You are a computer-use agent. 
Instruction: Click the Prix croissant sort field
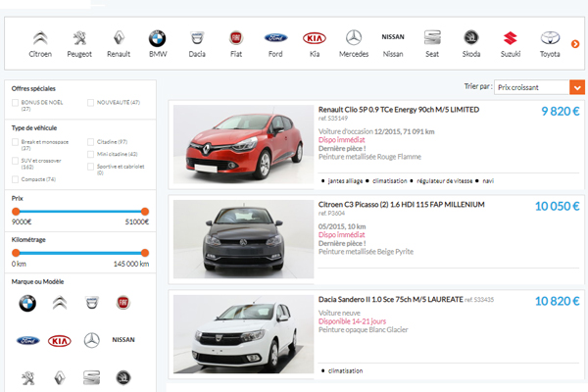(x=532, y=87)
